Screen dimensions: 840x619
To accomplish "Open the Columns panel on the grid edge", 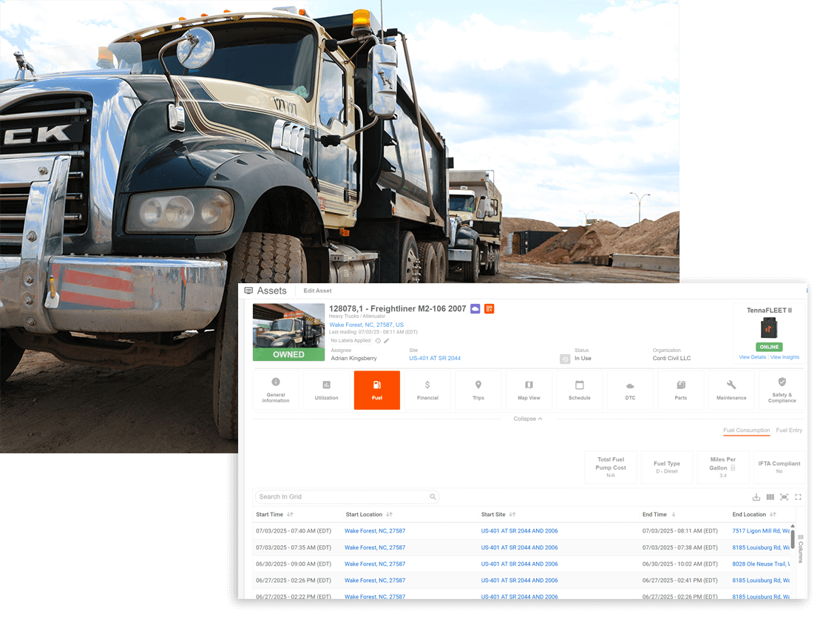I will 802,546.
